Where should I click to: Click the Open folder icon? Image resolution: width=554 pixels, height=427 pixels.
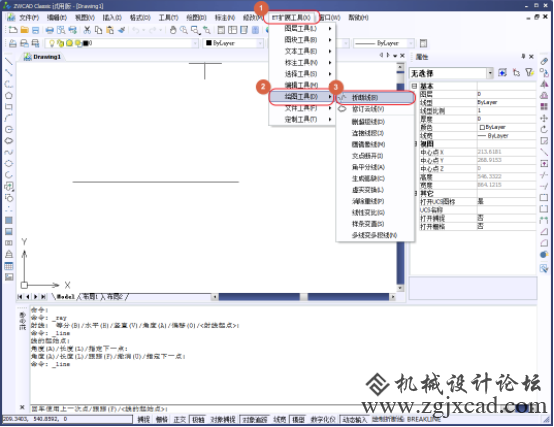[x=24, y=30]
